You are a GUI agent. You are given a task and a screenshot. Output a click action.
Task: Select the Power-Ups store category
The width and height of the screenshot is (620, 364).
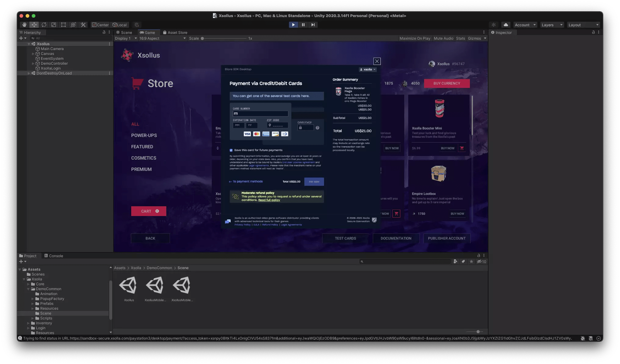pyautogui.click(x=144, y=135)
